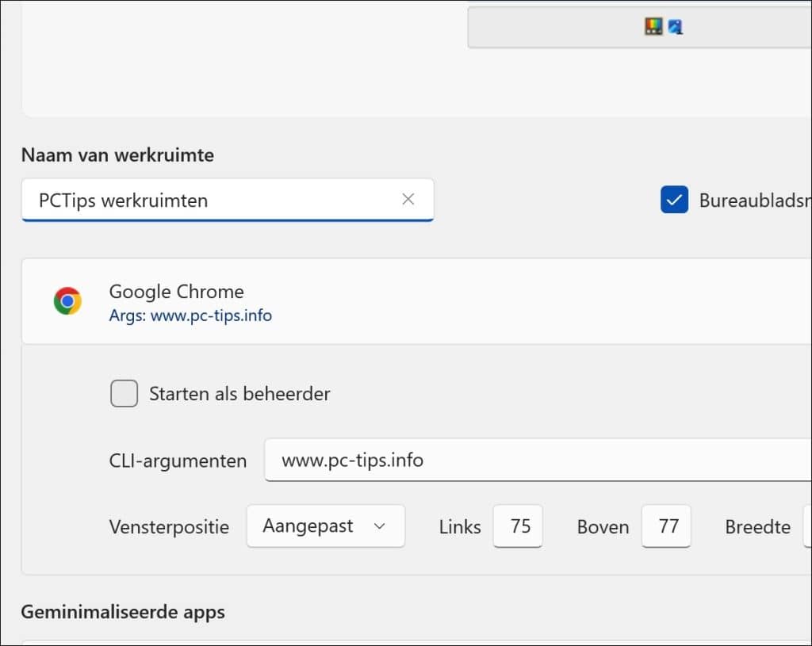
Task: Click the Boven value field showing 77
Action: (666, 526)
